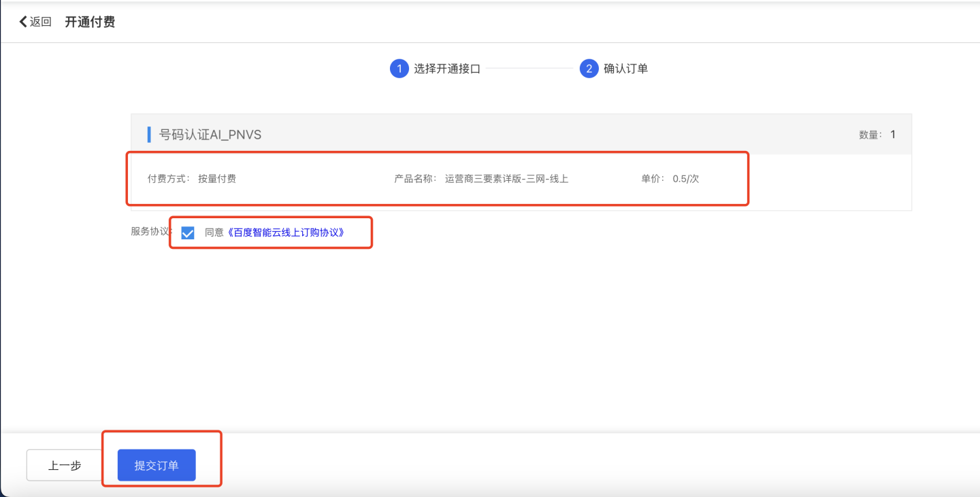Click the 上一步 previous step button
Viewport: 980px width, 497px height.
tap(65, 465)
